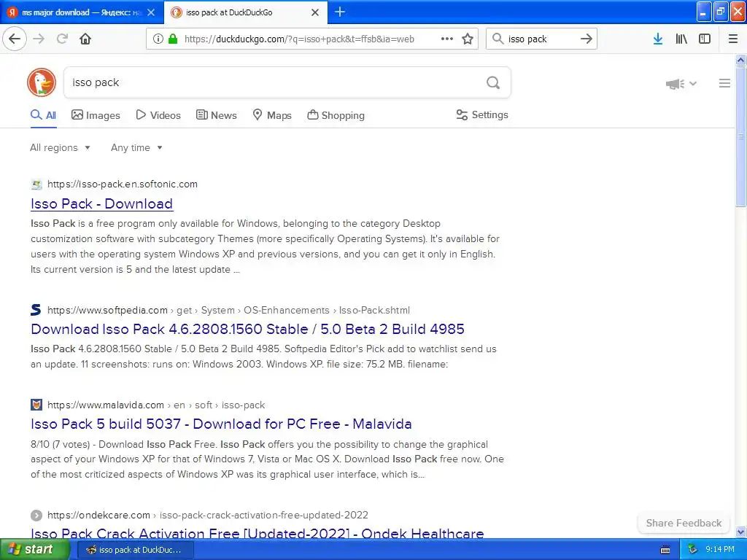Select the All results tab

coord(43,115)
